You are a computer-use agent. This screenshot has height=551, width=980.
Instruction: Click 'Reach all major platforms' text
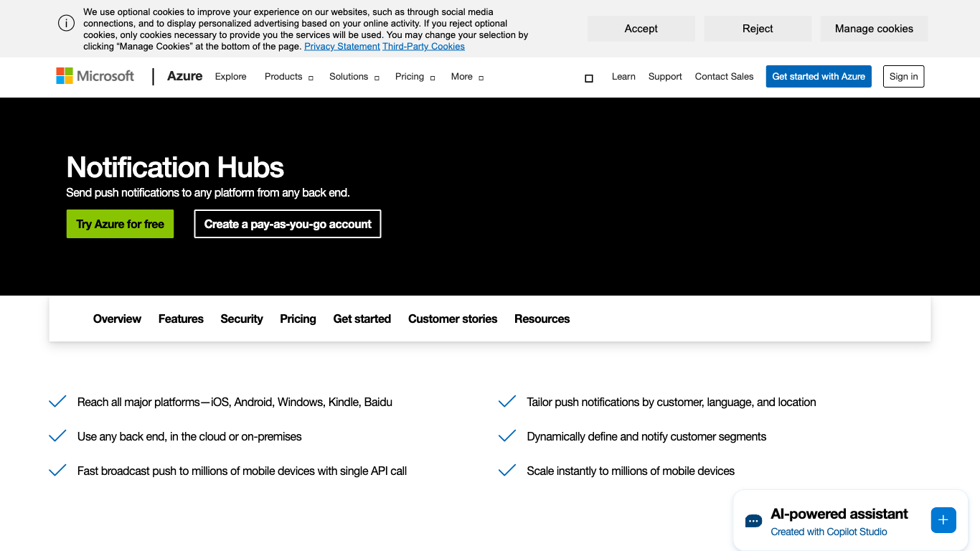pyautogui.click(x=235, y=402)
